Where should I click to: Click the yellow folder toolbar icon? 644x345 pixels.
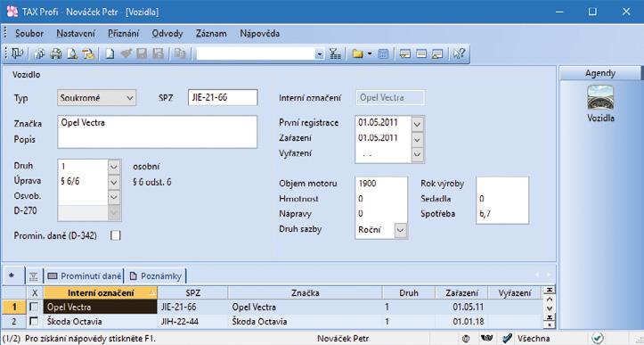pyautogui.click(x=357, y=53)
